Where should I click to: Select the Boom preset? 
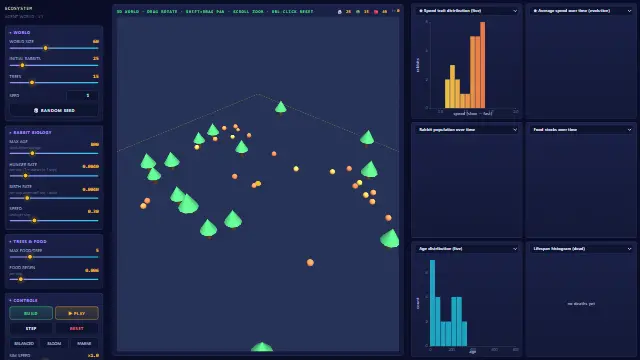(x=54, y=343)
